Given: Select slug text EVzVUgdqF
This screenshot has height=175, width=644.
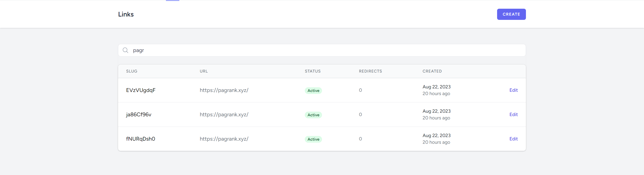Looking at the screenshot, I should [x=141, y=90].
